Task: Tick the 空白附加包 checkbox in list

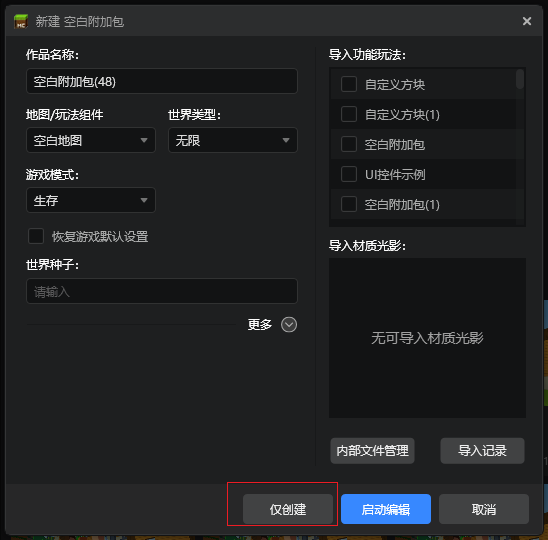Action: pos(349,144)
